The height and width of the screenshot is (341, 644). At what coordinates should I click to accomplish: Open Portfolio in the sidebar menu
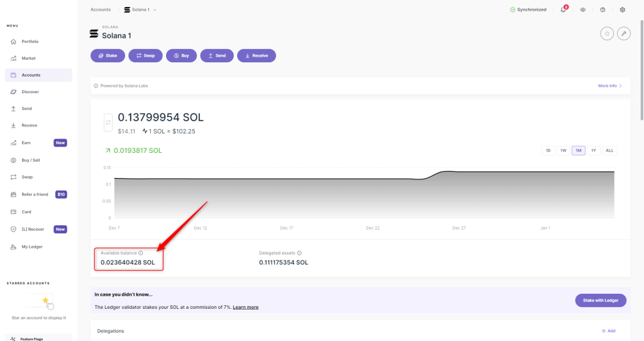(30, 42)
